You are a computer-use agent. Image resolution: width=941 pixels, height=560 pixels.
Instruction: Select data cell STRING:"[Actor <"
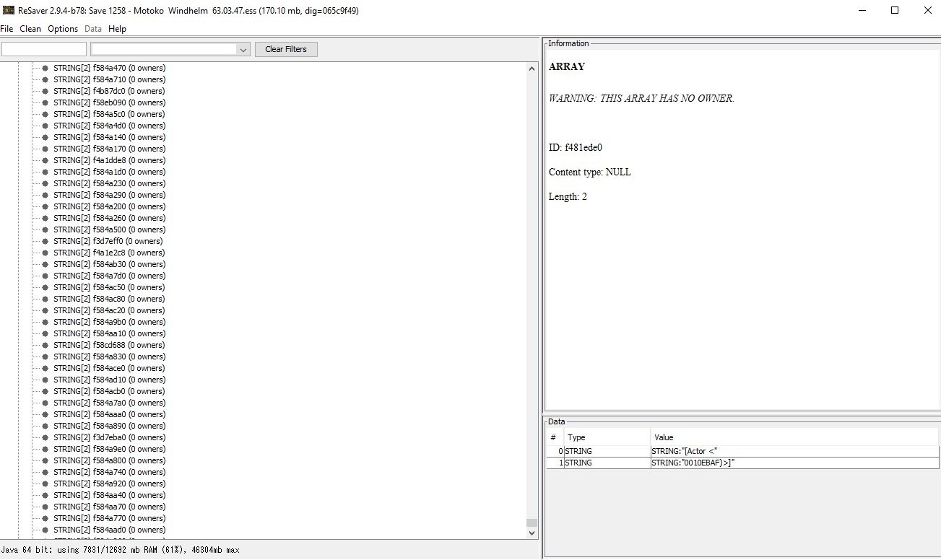point(794,452)
